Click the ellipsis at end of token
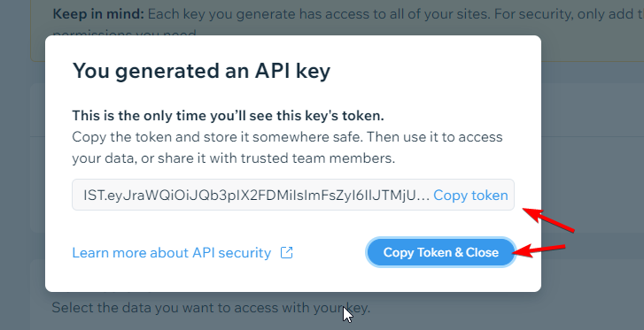This screenshot has height=330, width=644. 423,196
